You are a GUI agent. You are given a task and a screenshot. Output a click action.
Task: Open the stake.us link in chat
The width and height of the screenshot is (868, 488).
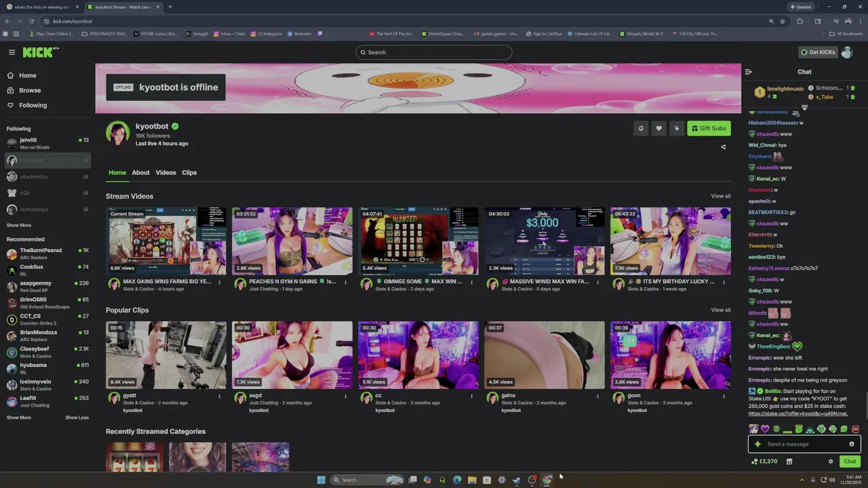[798, 413]
